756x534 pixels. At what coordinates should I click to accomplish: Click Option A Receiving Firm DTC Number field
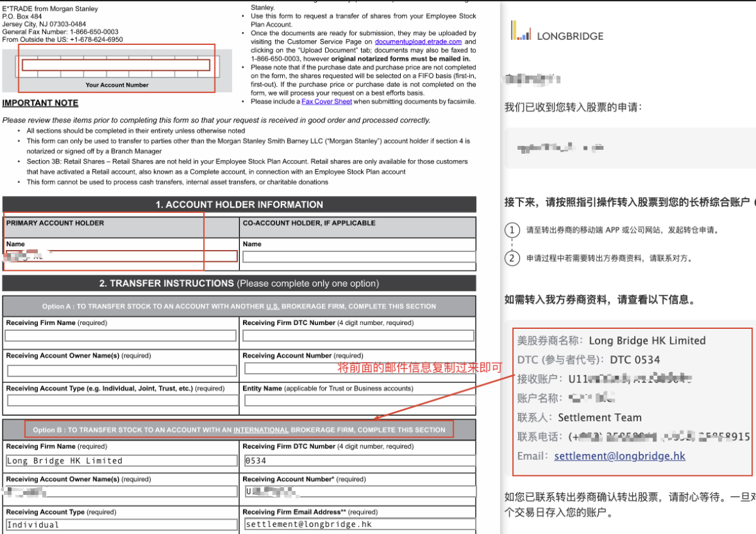[x=358, y=335]
